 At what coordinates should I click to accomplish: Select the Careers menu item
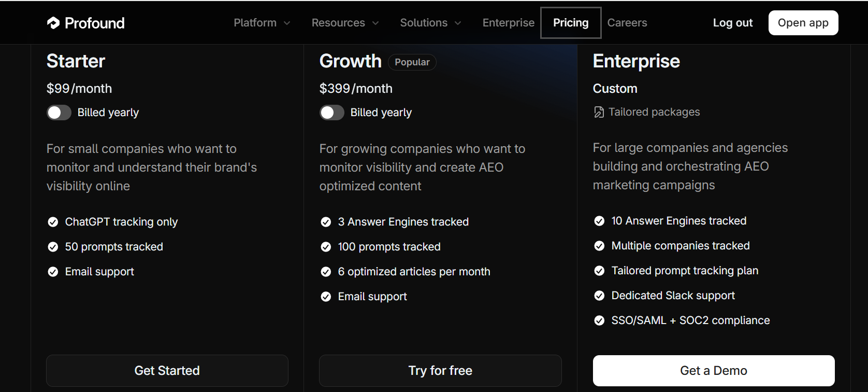point(627,22)
